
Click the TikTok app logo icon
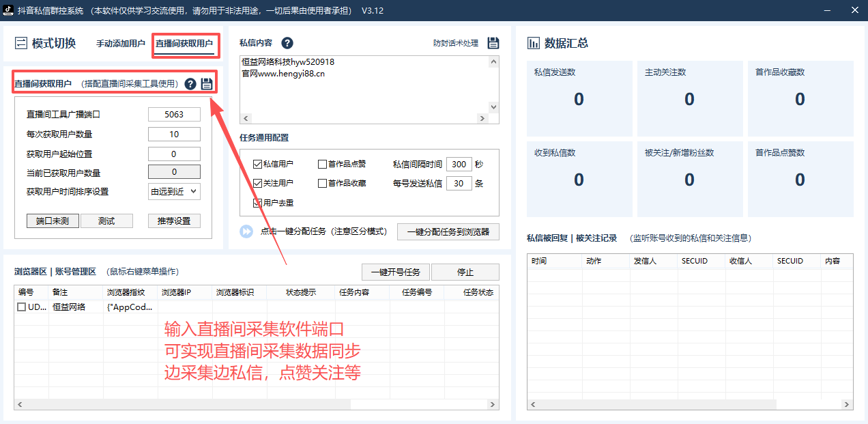tap(9, 11)
